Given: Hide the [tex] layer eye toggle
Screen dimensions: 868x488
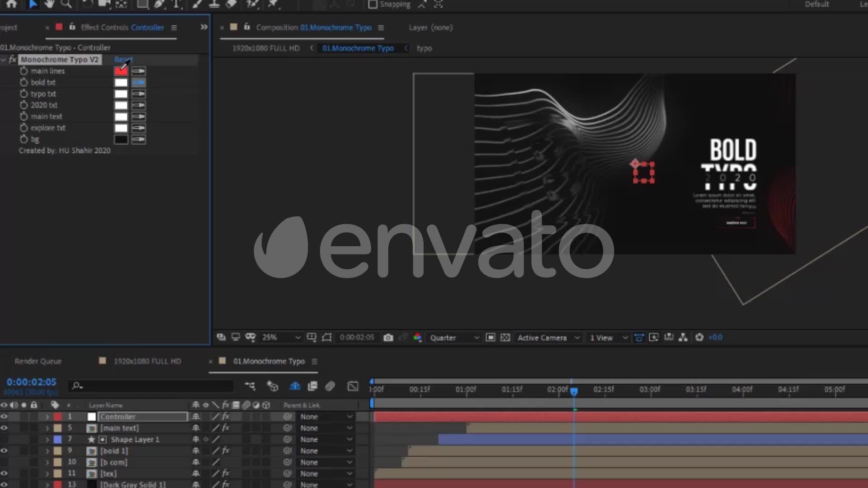Looking at the screenshot, I should tap(4, 474).
